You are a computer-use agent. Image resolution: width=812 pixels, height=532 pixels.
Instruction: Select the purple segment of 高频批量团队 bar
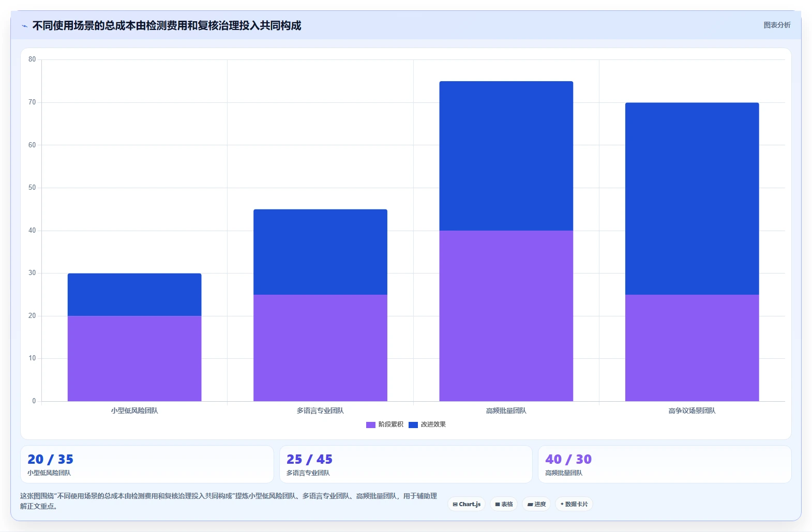tap(506, 316)
